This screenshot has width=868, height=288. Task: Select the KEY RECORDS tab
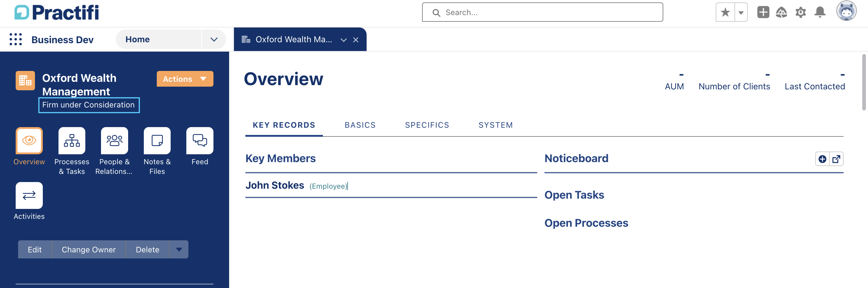pyautogui.click(x=284, y=125)
